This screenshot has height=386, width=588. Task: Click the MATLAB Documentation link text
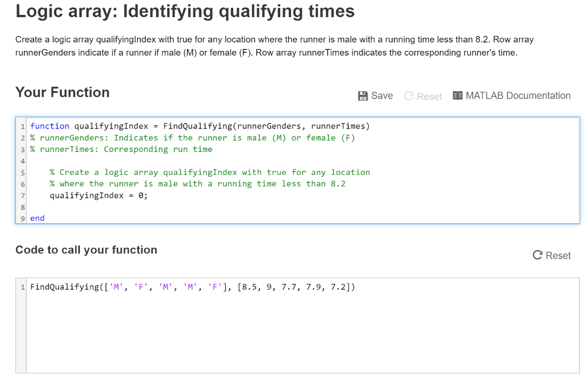[x=517, y=96]
